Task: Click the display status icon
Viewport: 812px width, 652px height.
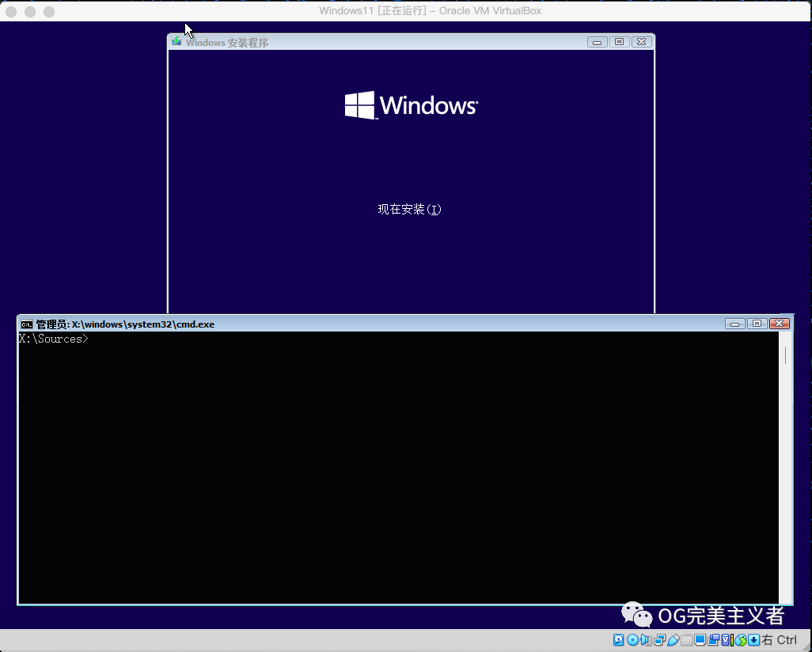Action: pos(700,640)
